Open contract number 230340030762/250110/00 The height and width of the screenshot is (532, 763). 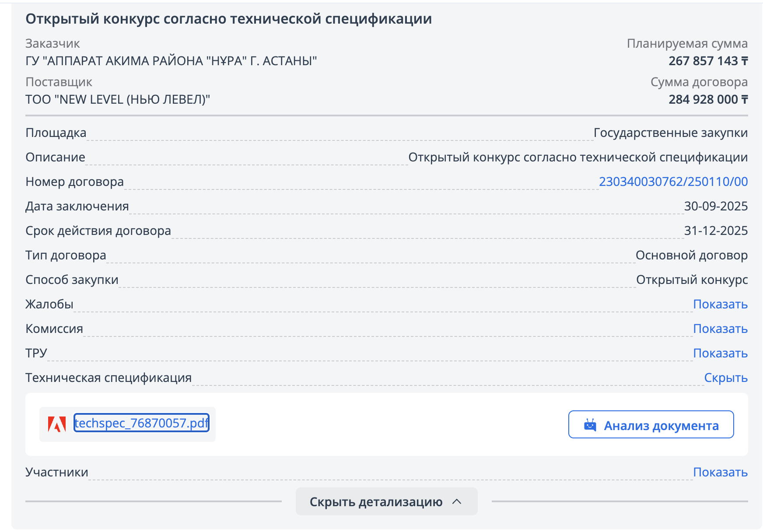pyautogui.click(x=673, y=182)
